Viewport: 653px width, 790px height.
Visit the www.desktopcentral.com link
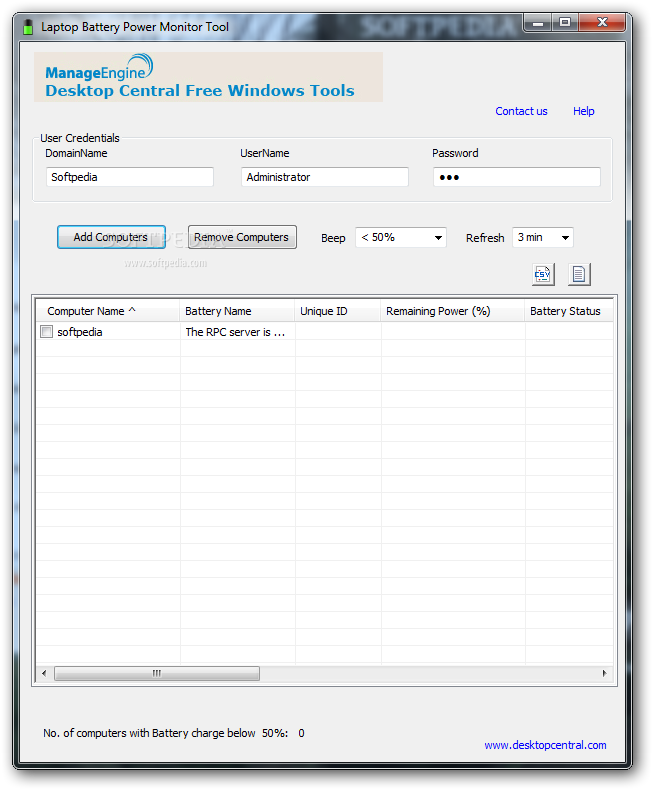tap(545, 745)
